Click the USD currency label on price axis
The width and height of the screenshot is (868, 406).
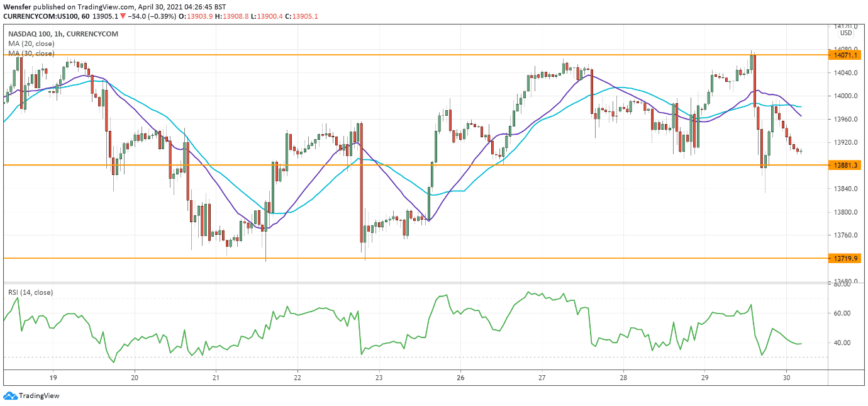846,33
